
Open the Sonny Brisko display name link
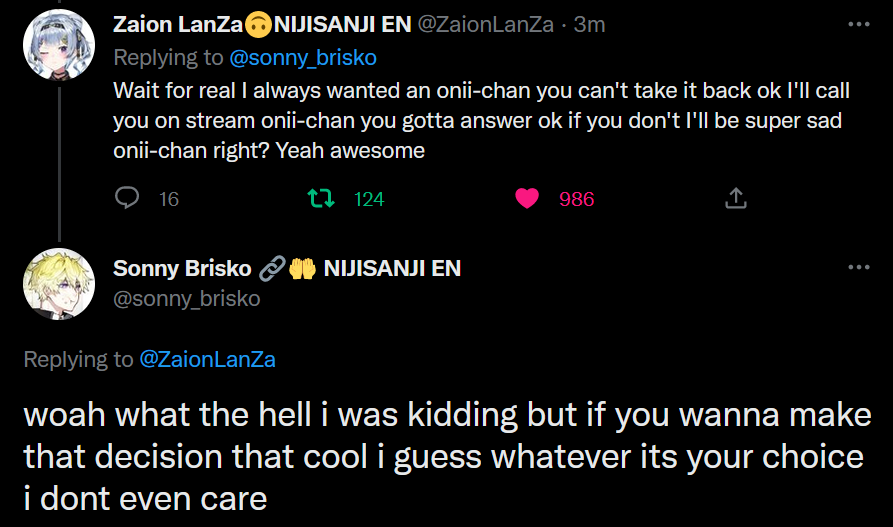click(181, 268)
